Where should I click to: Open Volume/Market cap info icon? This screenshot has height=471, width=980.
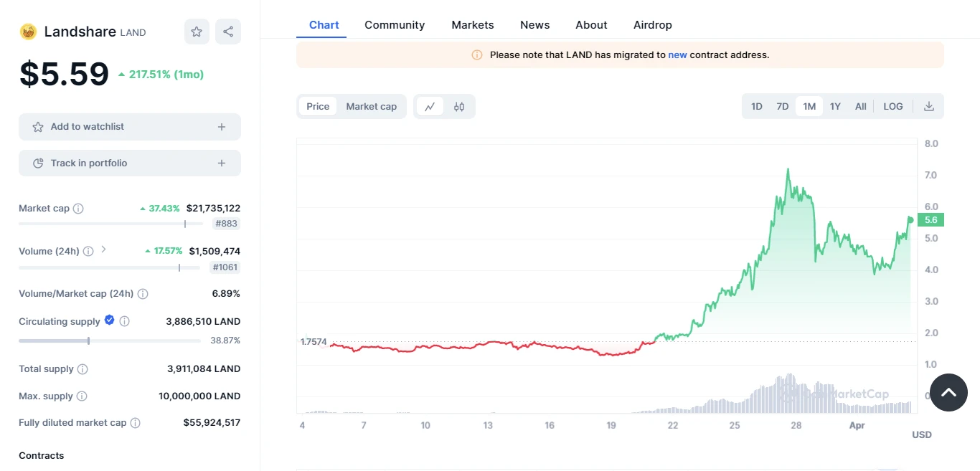click(x=143, y=294)
